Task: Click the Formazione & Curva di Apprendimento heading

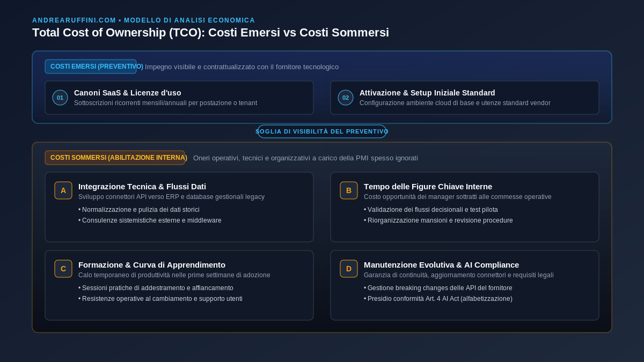Action: pos(152,265)
